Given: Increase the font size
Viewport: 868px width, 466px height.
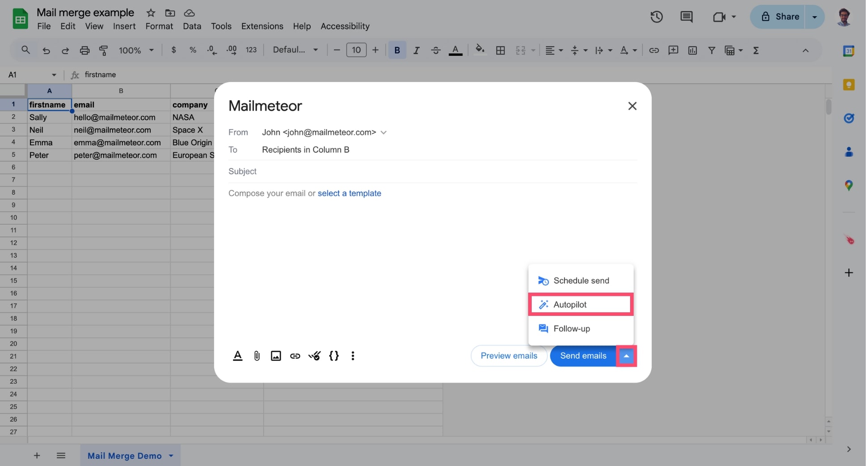Looking at the screenshot, I should tap(375, 50).
